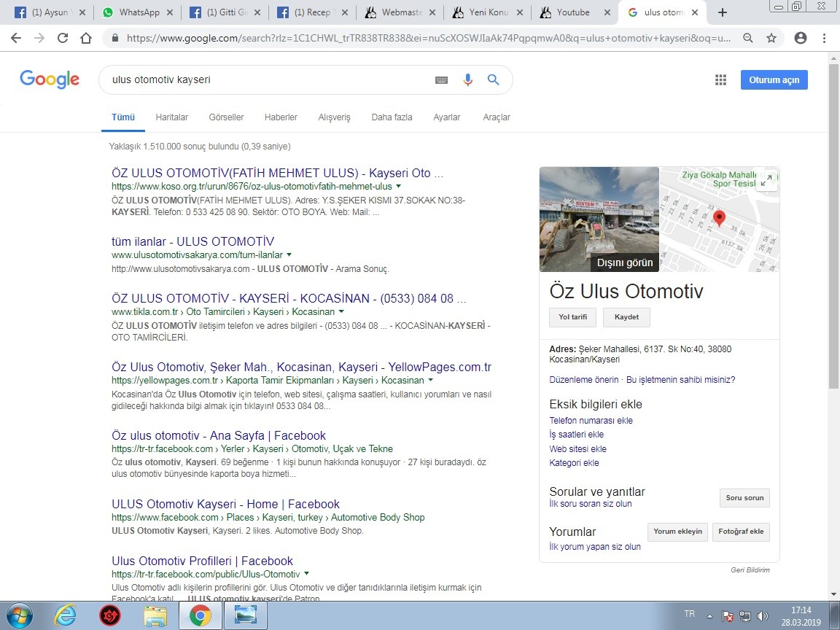
Task: Expand the yellowpages.com.tr result dropdown arrow
Action: coord(431,380)
